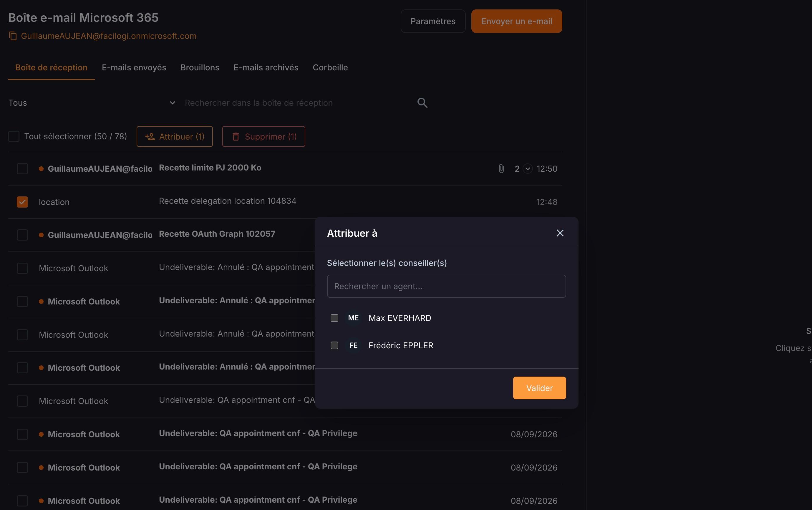812x510 pixels.
Task: Select the Recette limite PJ 2000 Ko checkbox
Action: (22, 169)
